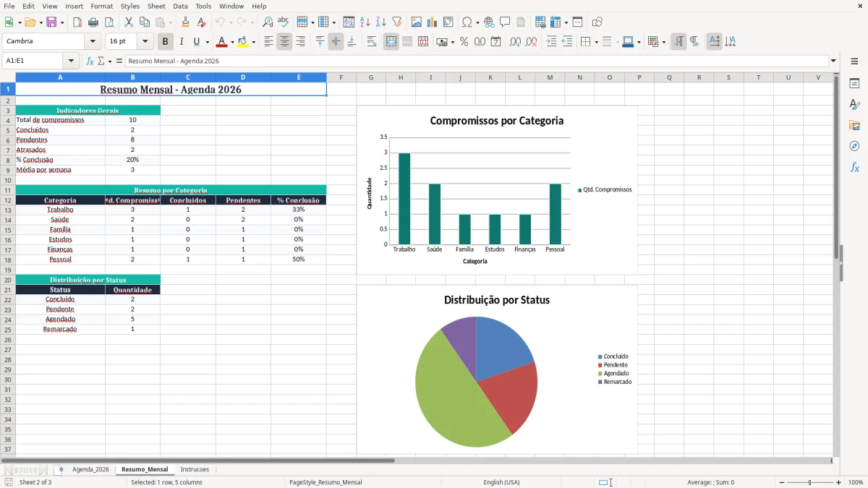Click the Background Color yellow swatch
The width and height of the screenshot is (868, 488).
tap(243, 42)
